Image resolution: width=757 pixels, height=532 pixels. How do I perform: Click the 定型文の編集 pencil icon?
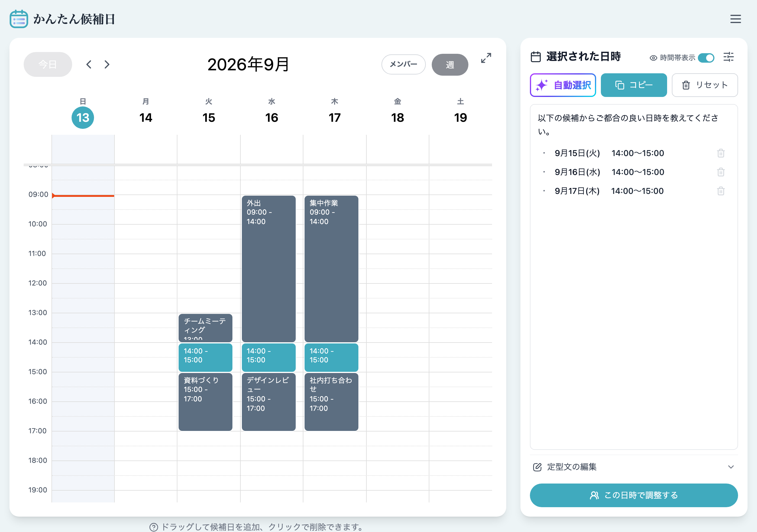(537, 467)
